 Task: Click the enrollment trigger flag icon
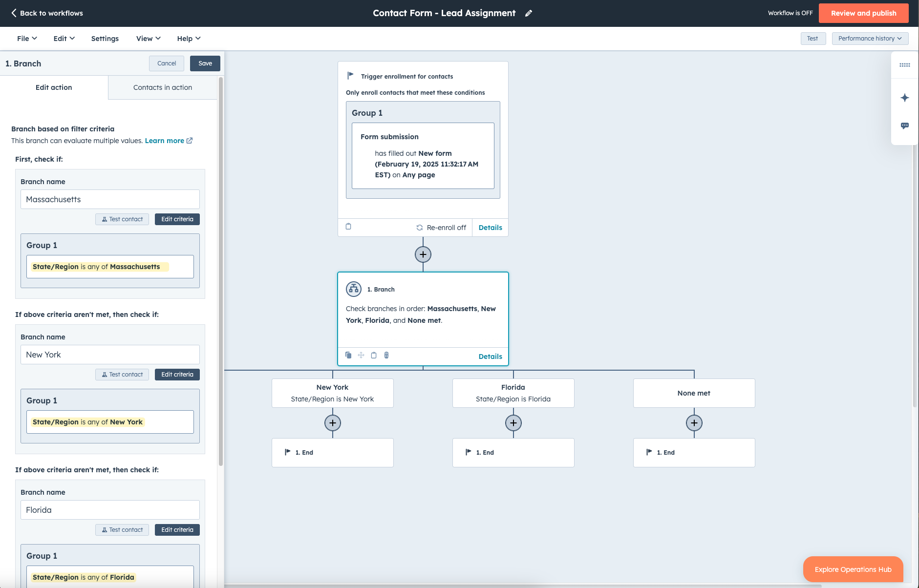(x=350, y=76)
